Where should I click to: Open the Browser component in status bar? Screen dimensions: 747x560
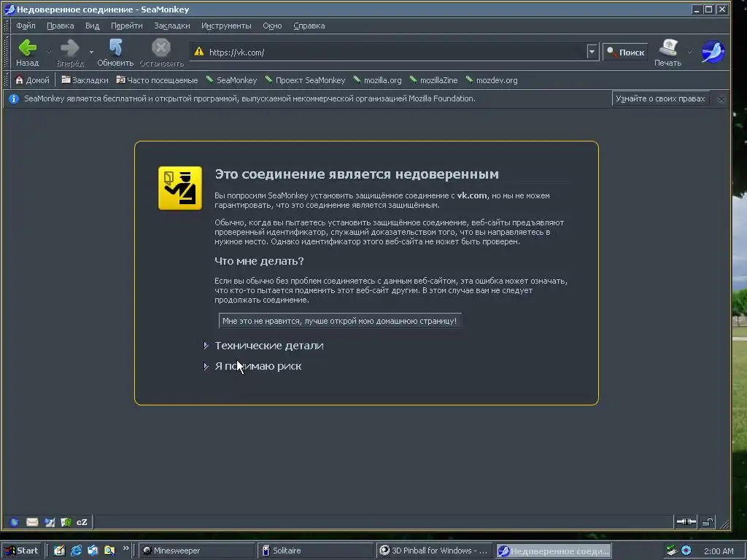click(x=15, y=522)
